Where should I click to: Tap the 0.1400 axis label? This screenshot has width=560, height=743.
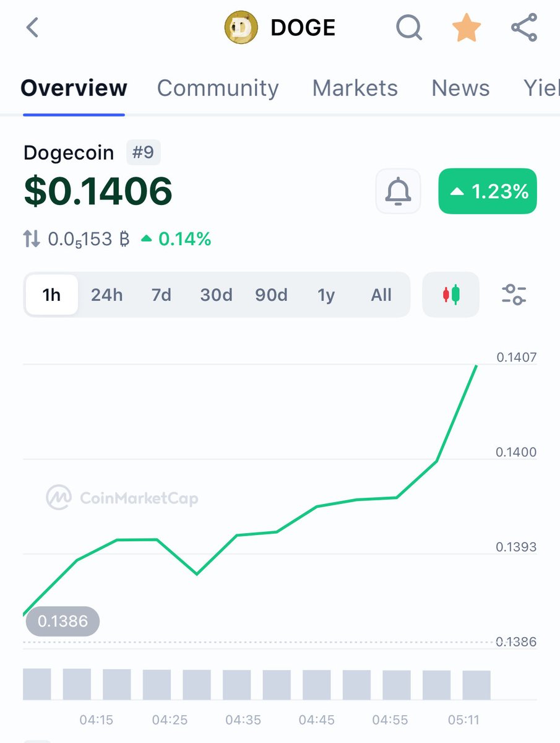516,453
